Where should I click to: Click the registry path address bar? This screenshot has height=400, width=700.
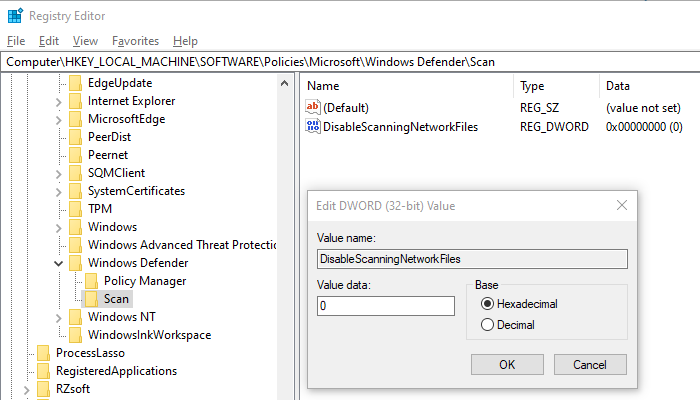350,62
